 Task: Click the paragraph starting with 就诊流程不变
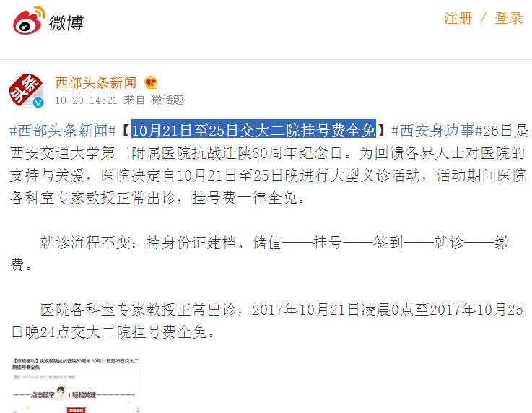pos(260,253)
